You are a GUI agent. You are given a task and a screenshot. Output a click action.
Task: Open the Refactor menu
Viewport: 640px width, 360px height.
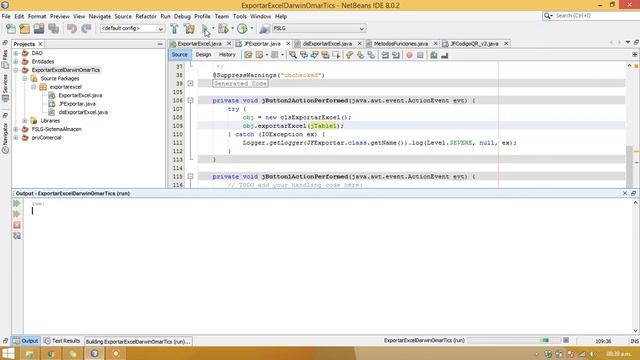146,16
